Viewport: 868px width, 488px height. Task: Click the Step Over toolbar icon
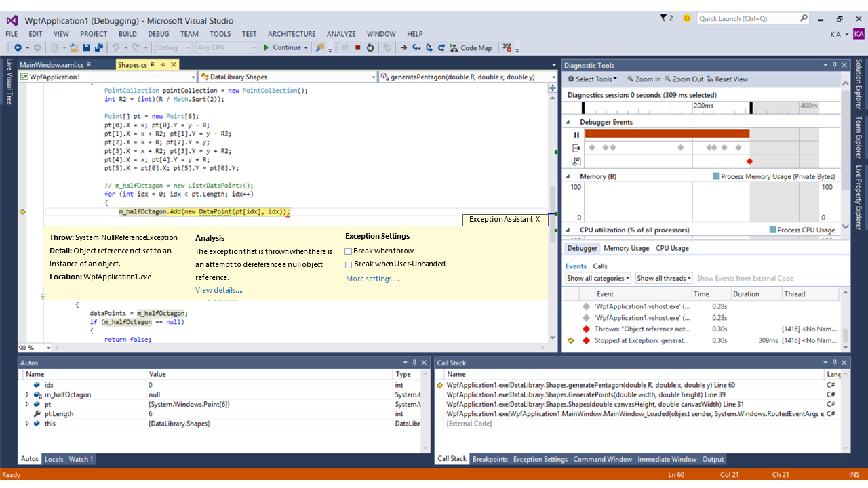[x=429, y=47]
